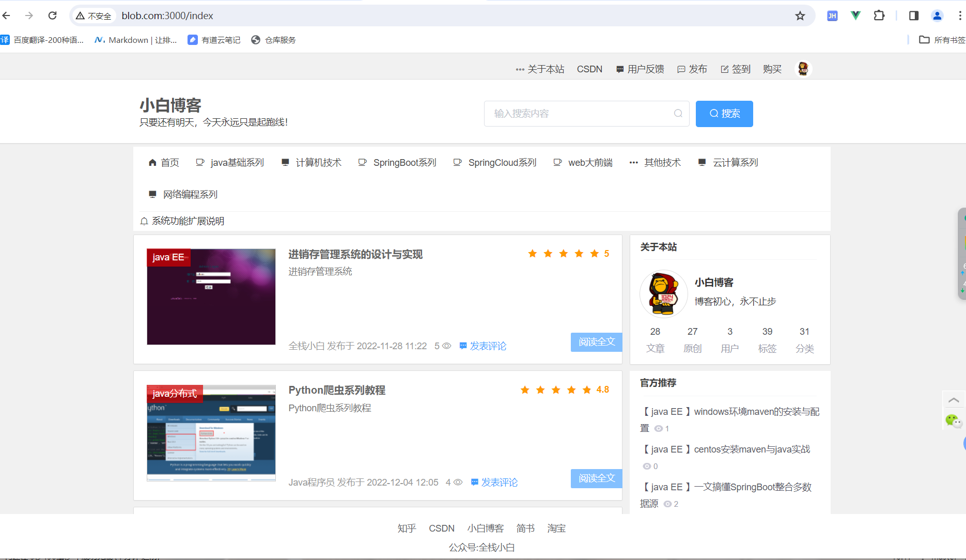
Task: Open 关于本站 in top navigation
Action: (x=540, y=69)
